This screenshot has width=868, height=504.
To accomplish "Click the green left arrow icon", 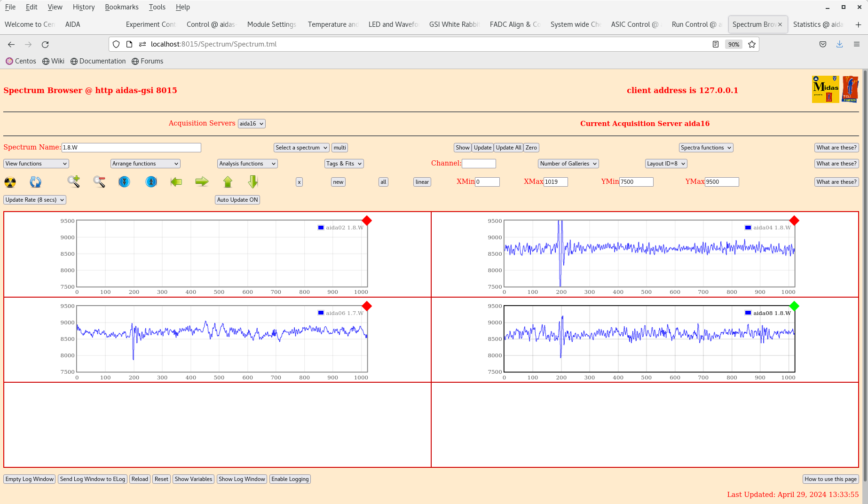I will (176, 181).
